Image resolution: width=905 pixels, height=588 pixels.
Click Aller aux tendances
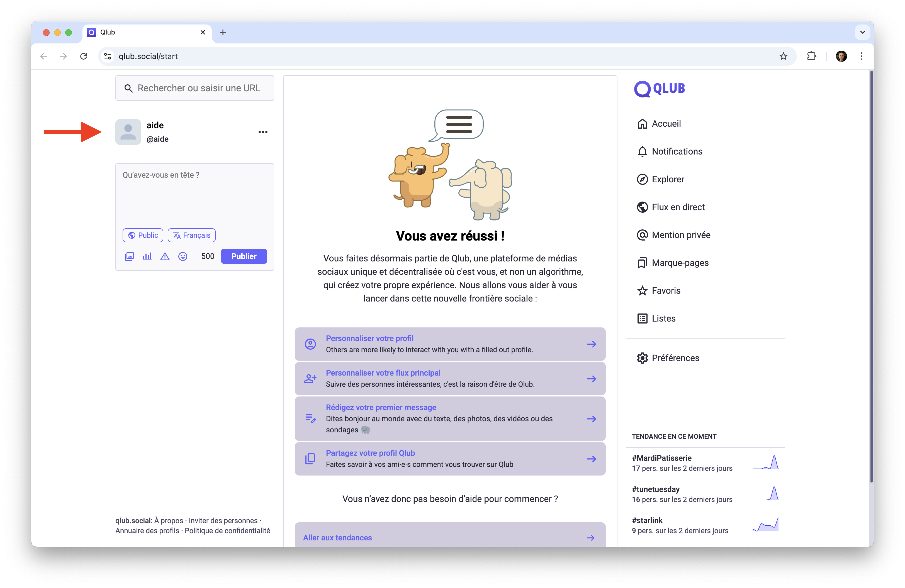click(x=450, y=535)
